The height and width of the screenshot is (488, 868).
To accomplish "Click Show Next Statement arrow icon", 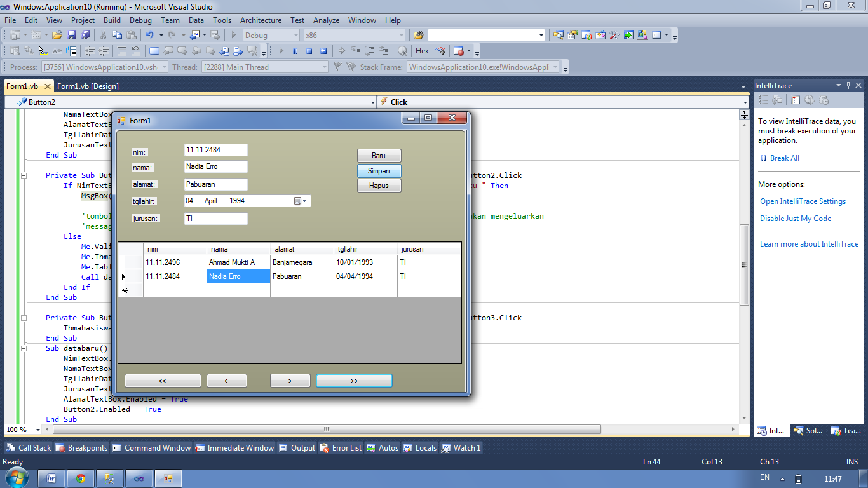I will [x=341, y=51].
